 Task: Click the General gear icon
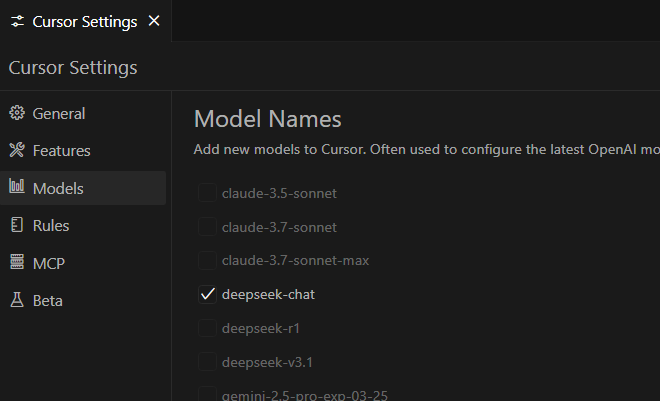(x=17, y=113)
